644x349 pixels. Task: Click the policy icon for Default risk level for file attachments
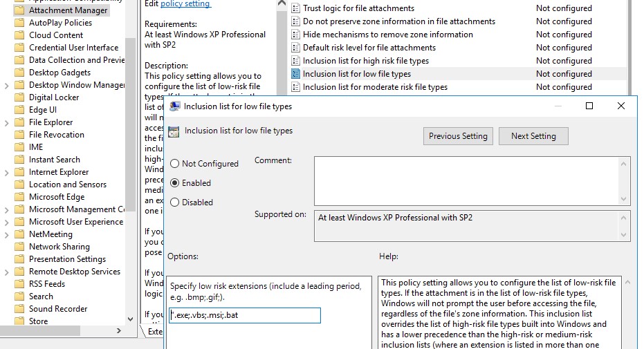(x=295, y=48)
